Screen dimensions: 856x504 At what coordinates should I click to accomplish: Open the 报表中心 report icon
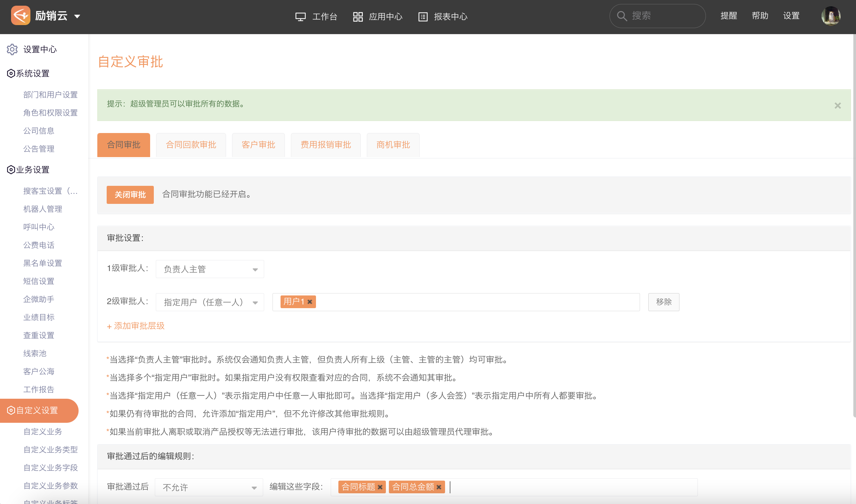tap(423, 17)
